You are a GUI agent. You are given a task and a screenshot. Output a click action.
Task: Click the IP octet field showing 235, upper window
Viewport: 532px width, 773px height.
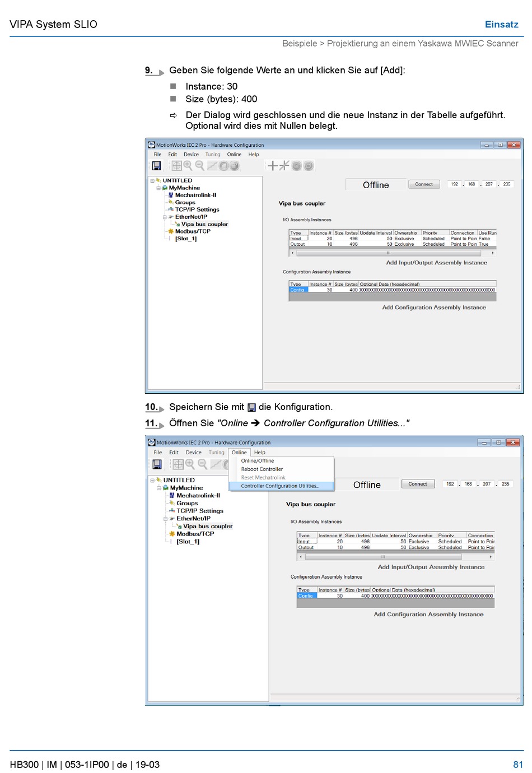(507, 184)
